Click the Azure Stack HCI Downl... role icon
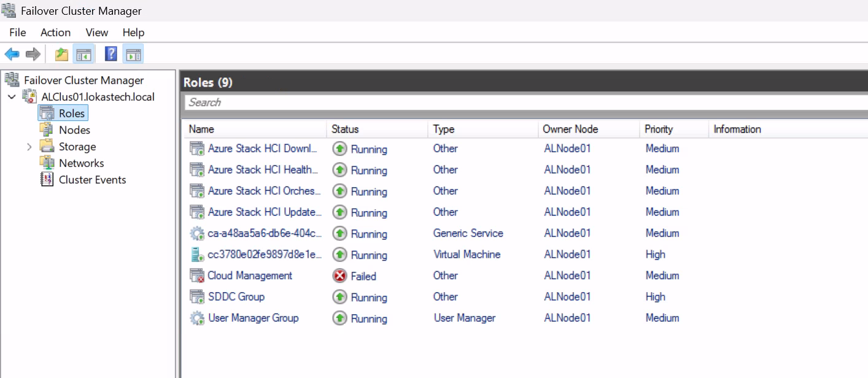Screen dimensions: 868x378 tap(197, 148)
